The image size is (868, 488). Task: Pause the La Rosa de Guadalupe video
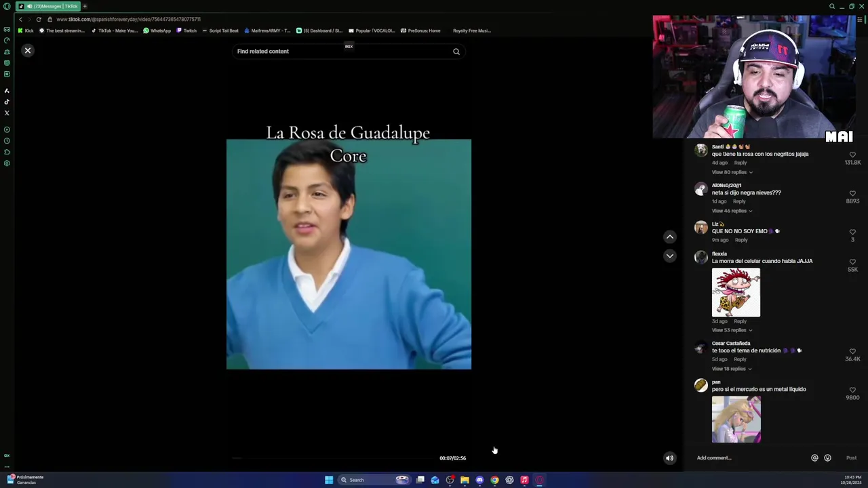(349, 254)
